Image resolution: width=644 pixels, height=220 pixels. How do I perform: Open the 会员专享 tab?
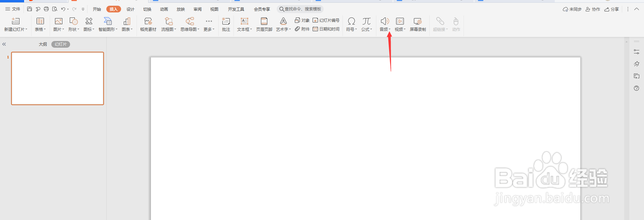click(x=262, y=9)
